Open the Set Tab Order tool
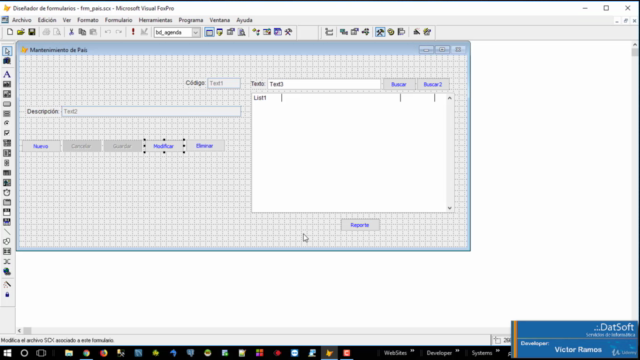 329,32
